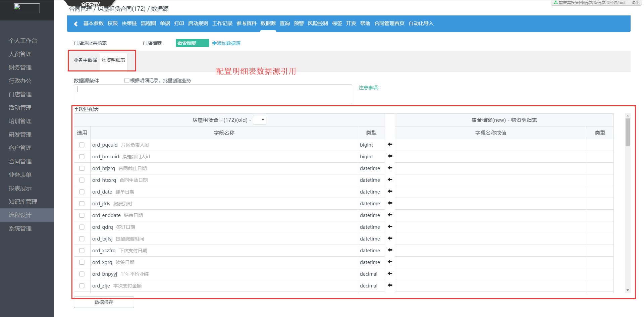Click the 退出 logout link
Viewport: 644px width, 317px height.
[x=635, y=3]
